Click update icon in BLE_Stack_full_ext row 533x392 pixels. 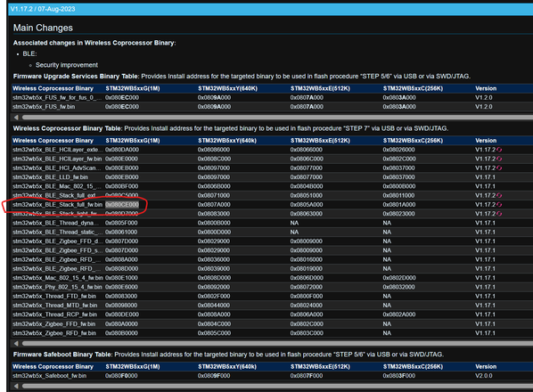pos(499,196)
